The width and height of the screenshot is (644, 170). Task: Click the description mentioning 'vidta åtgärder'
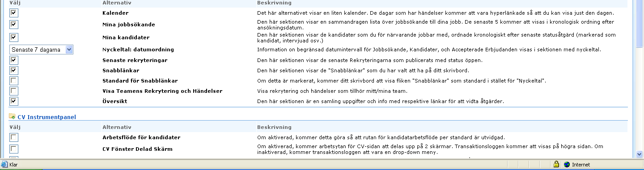pos(381,101)
